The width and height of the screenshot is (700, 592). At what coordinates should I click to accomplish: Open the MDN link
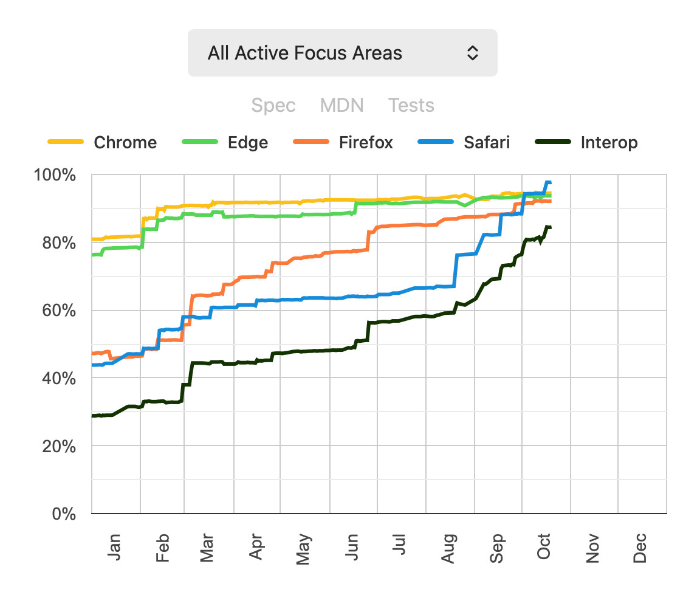(341, 105)
